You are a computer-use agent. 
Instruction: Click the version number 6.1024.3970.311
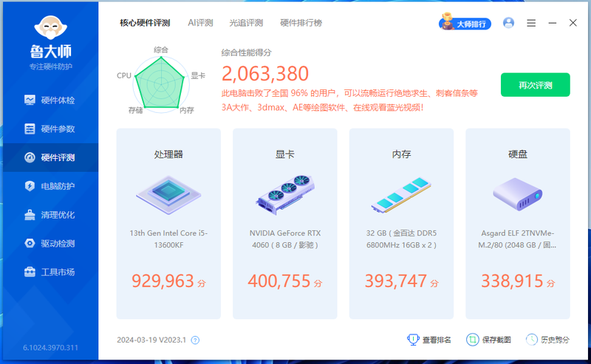click(x=50, y=348)
